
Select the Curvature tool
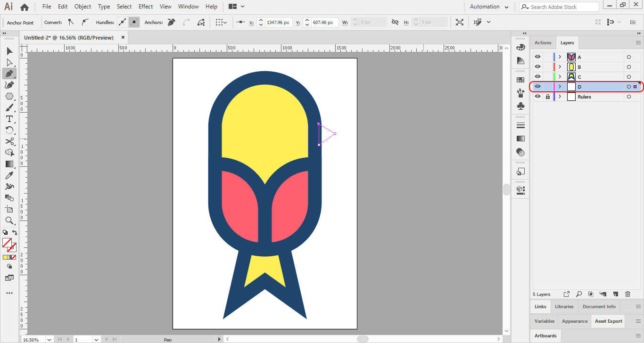[x=9, y=85]
